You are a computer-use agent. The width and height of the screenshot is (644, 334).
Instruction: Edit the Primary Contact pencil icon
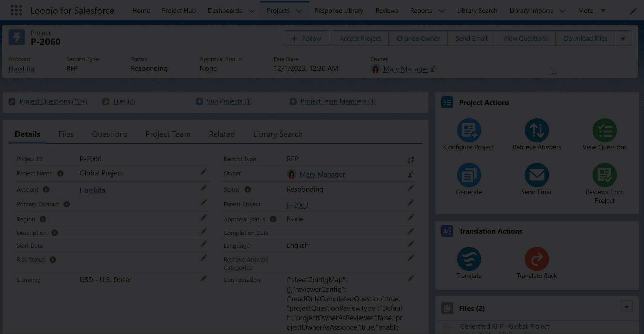pyautogui.click(x=204, y=203)
